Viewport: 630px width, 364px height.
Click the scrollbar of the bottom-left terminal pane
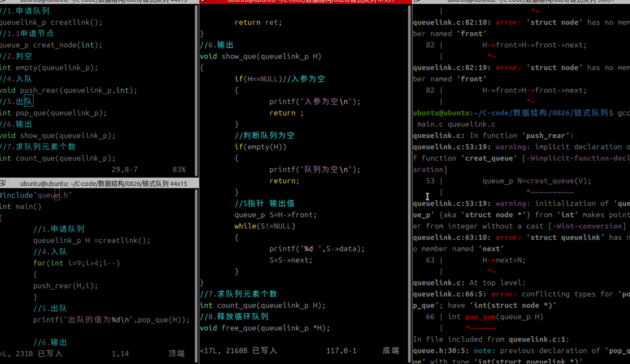coord(196,276)
